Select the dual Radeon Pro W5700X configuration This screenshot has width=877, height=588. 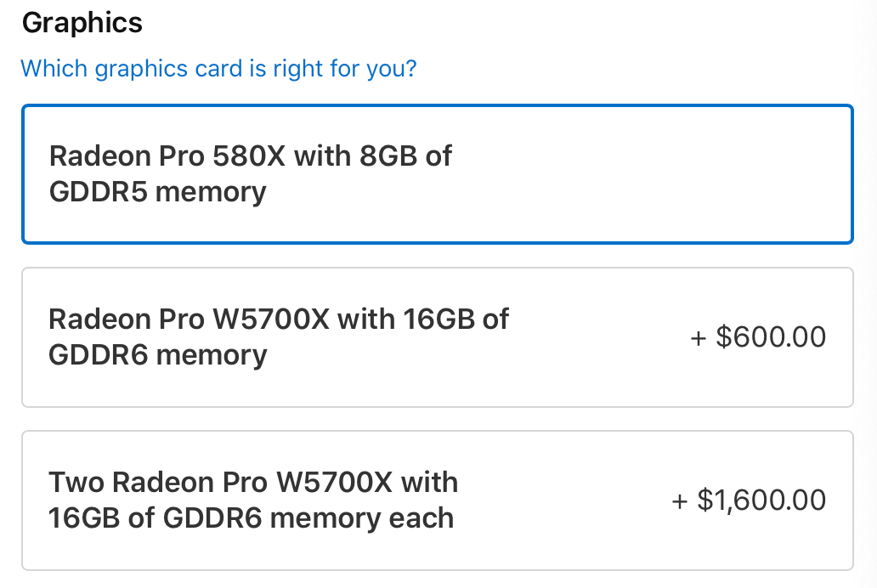coord(438,500)
